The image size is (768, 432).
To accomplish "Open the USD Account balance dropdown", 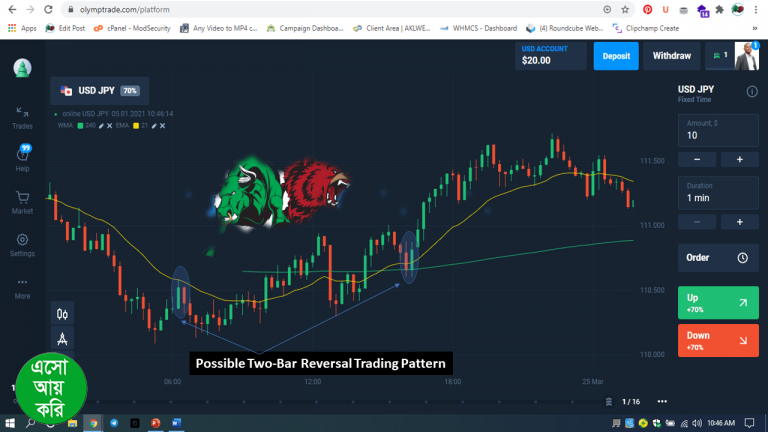I will coord(551,56).
